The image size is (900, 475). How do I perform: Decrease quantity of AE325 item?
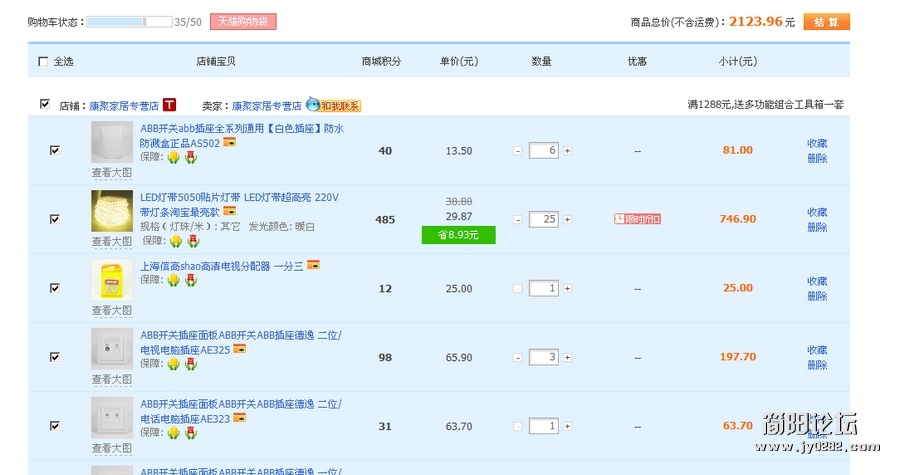click(518, 357)
